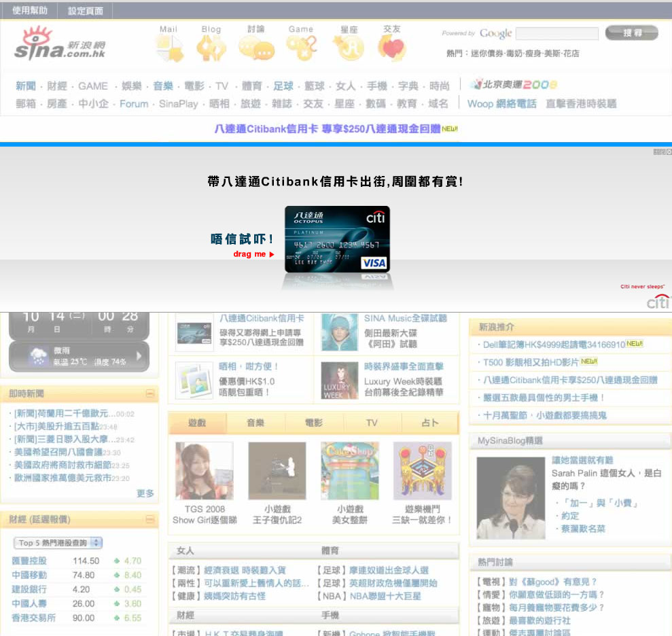Switch to the 電影 tab

[x=314, y=423]
